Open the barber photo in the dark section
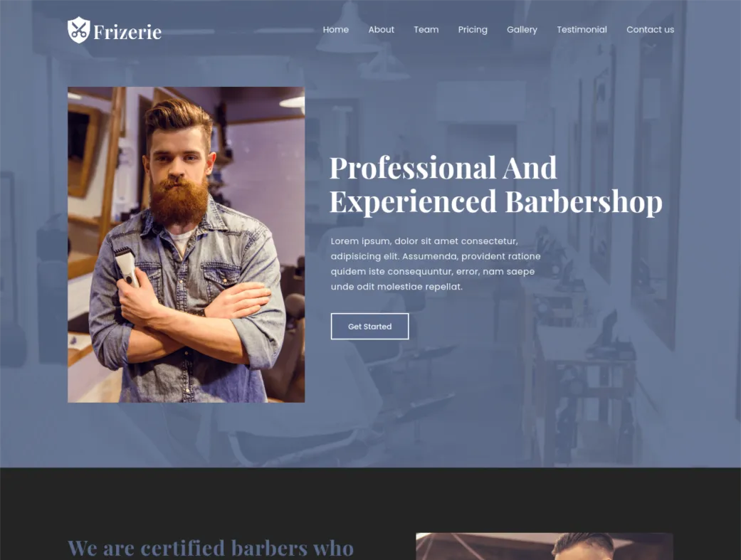The image size is (741, 560). coord(545,546)
